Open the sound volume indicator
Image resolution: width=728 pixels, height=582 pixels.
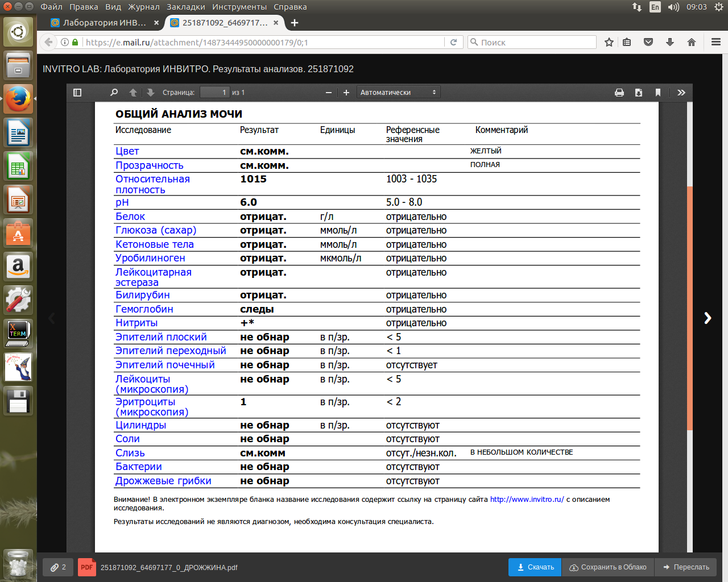click(x=673, y=7)
